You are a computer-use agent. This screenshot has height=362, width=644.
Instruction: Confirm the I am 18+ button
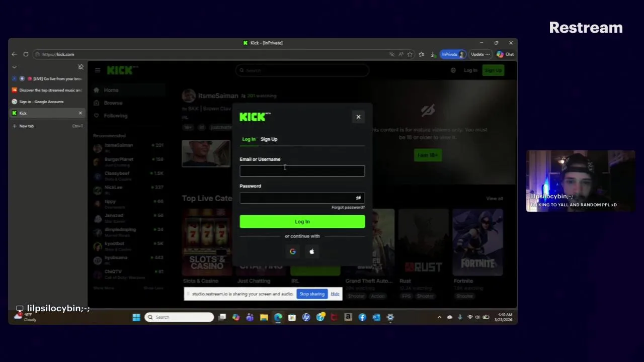click(x=428, y=155)
